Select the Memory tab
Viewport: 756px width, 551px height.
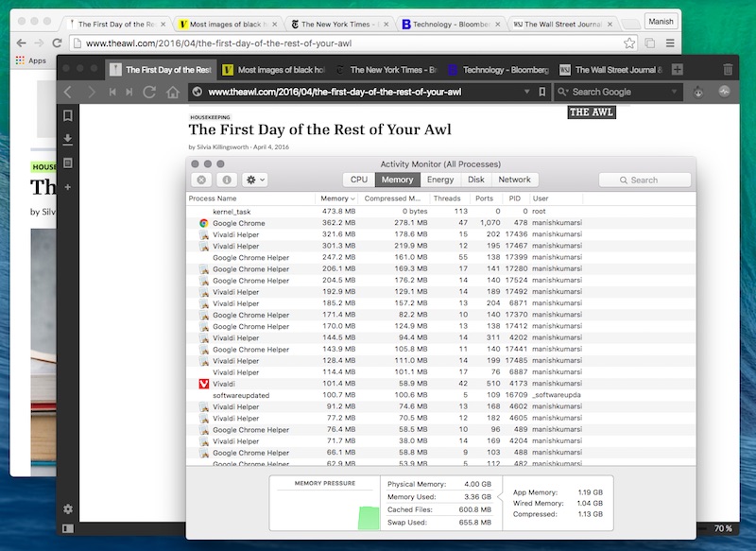click(397, 180)
